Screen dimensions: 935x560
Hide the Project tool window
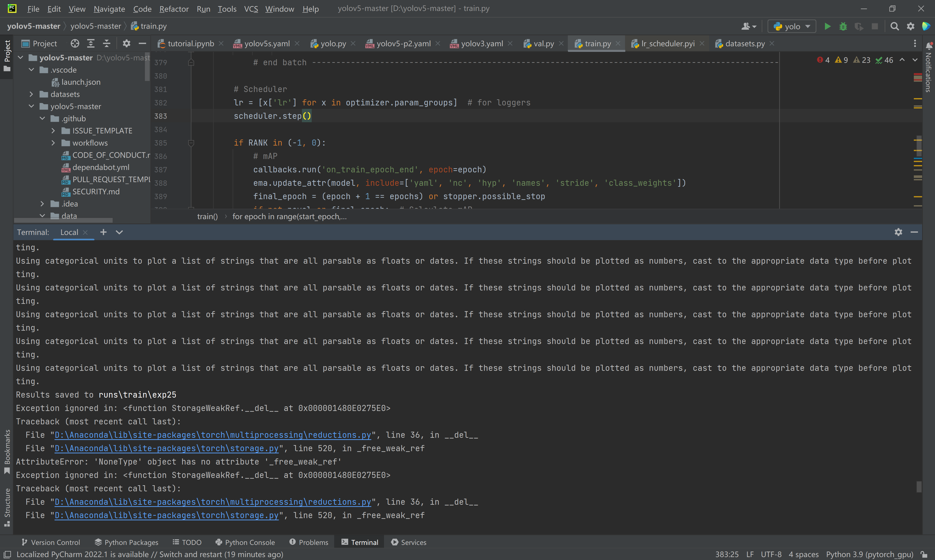tap(142, 43)
